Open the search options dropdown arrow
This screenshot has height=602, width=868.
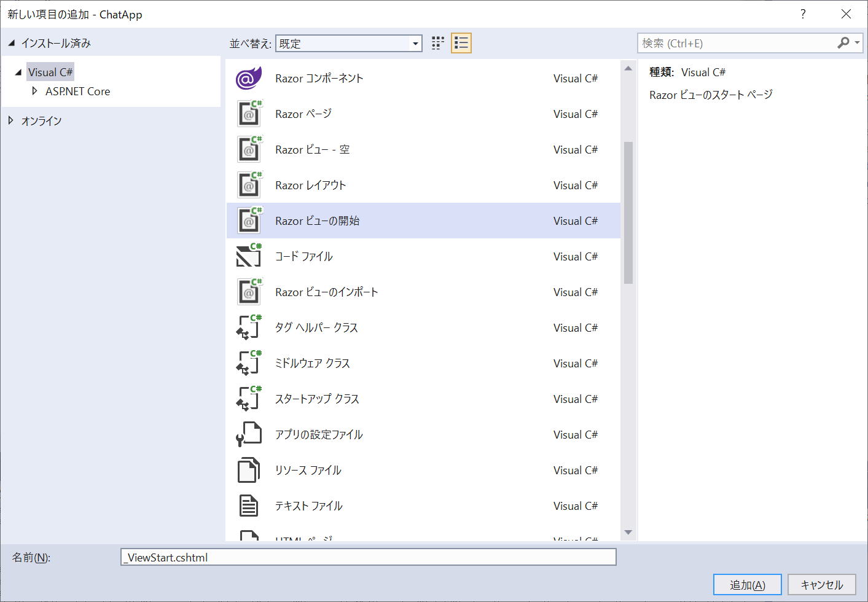point(857,43)
